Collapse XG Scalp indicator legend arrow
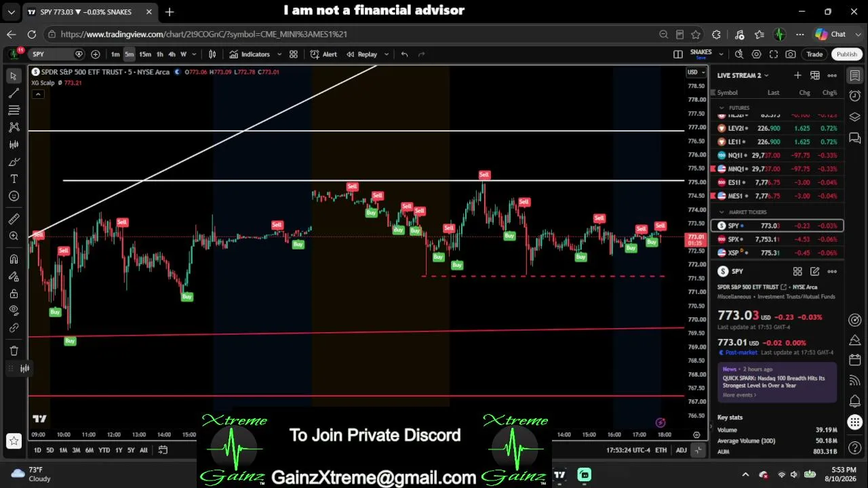 (38, 94)
